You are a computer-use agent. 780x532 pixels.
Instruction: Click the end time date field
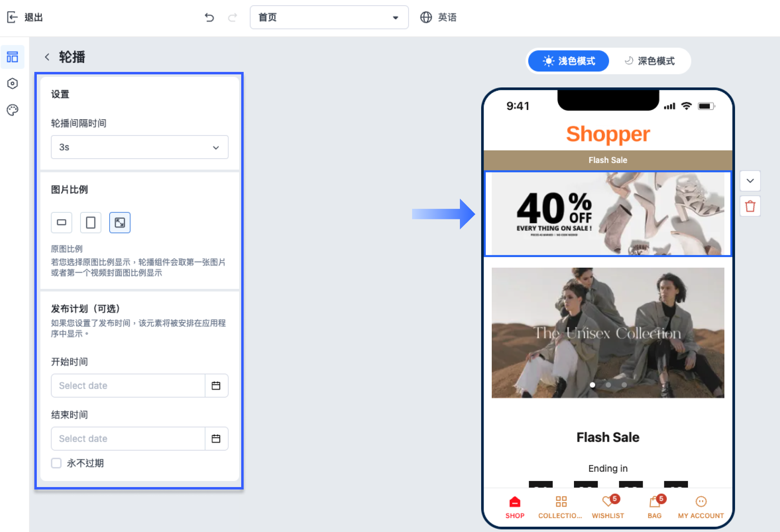(x=128, y=438)
